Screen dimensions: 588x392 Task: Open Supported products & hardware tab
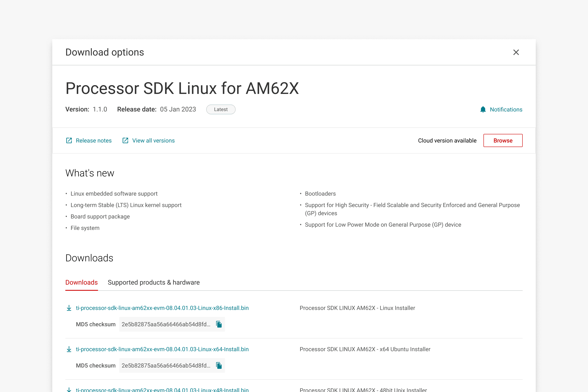tap(154, 282)
